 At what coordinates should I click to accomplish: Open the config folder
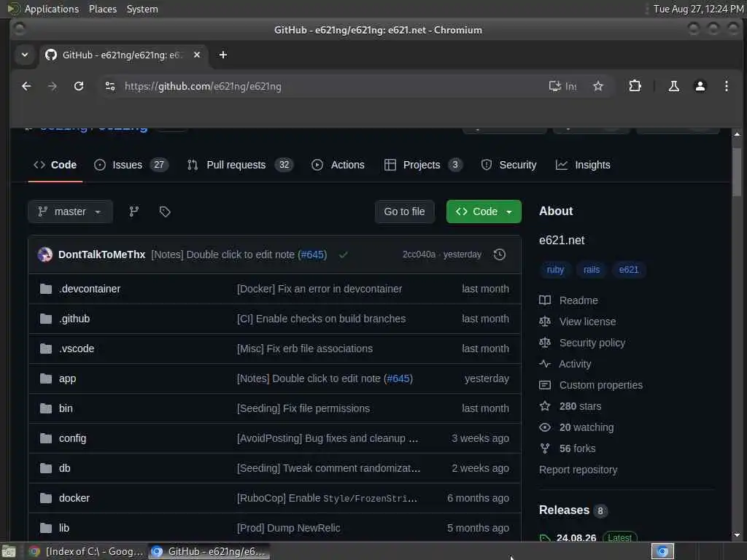(72, 438)
